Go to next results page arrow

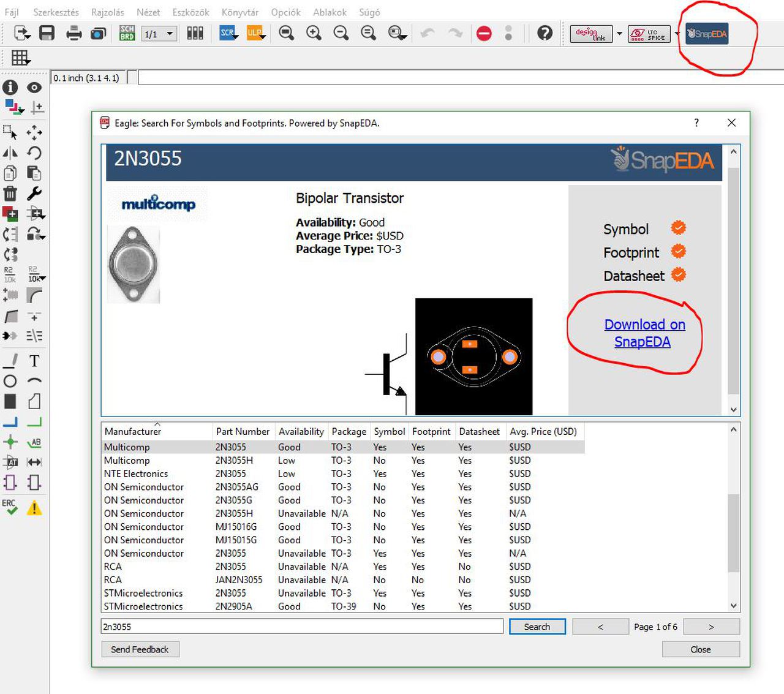point(711,627)
